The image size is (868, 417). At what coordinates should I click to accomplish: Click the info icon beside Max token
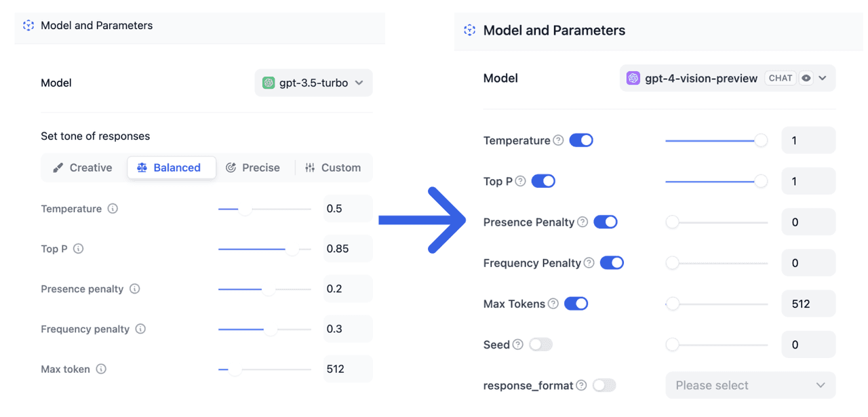coord(101,369)
